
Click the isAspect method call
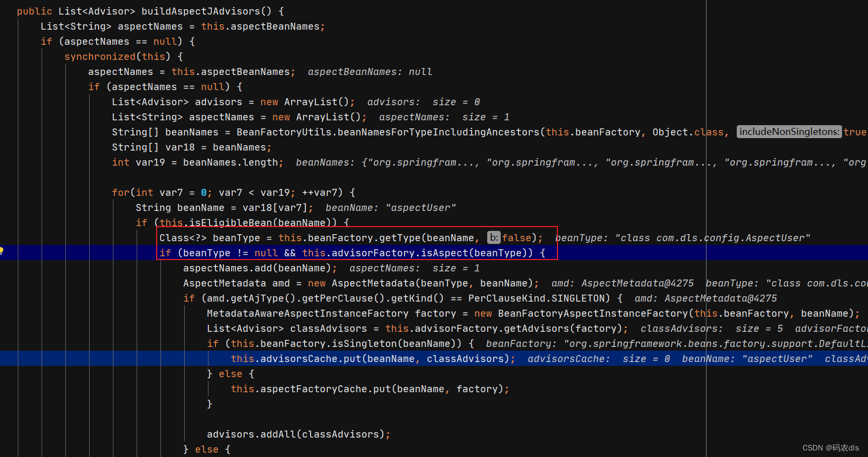point(445,253)
